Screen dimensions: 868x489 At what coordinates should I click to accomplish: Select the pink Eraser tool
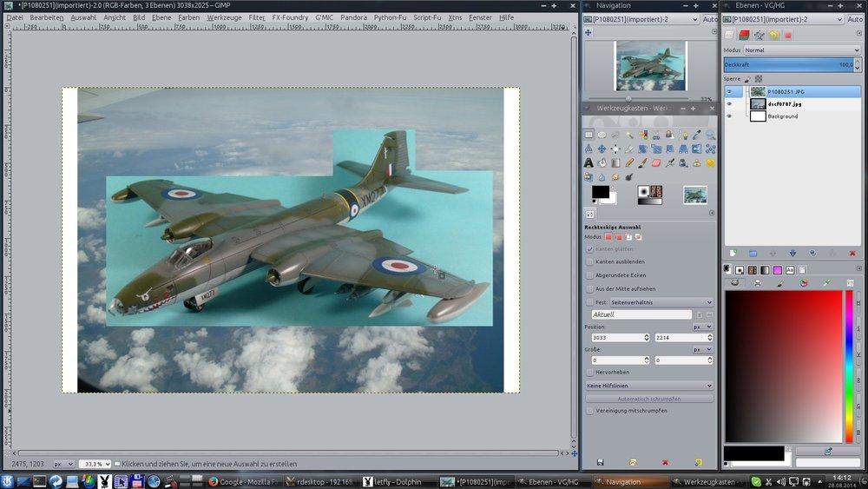click(656, 162)
